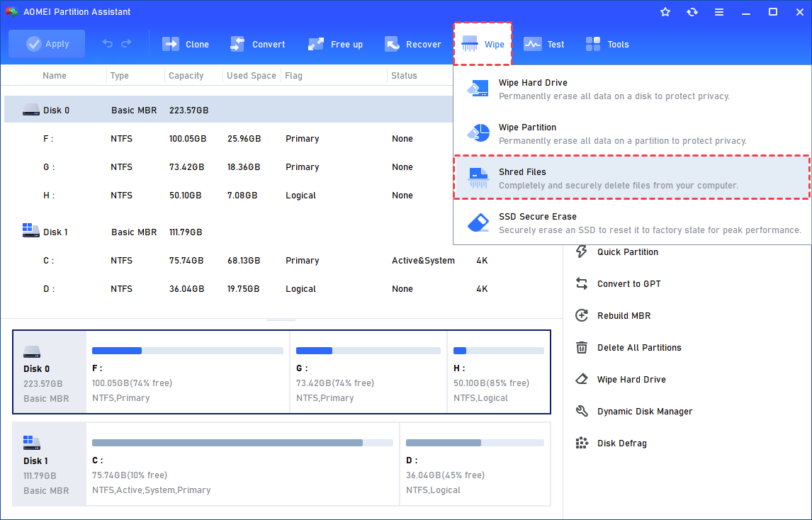Viewport: 812px width, 520px height.
Task: Click the undo arrow icon
Action: pyautogui.click(x=108, y=44)
